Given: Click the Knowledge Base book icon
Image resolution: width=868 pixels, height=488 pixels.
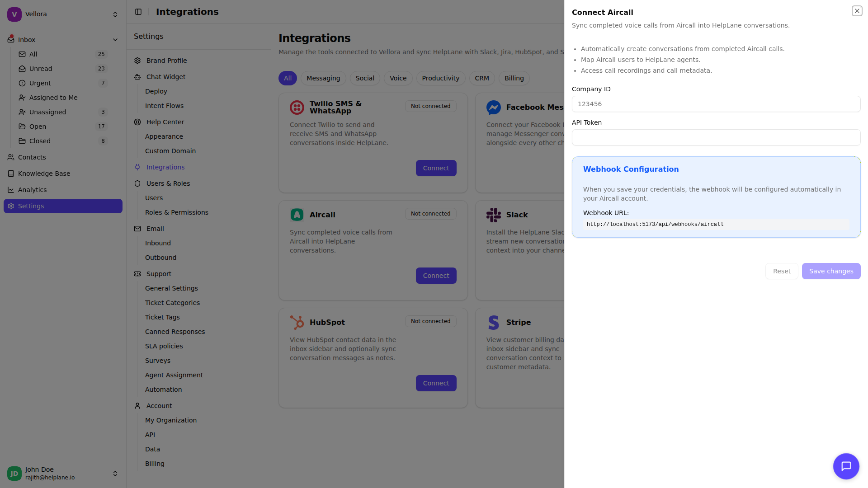Looking at the screenshot, I should click(11, 174).
